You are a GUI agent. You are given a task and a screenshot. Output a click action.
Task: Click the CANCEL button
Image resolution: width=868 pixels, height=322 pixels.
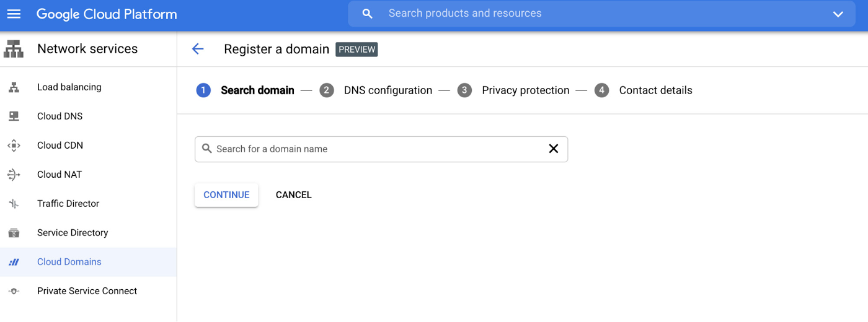293,195
